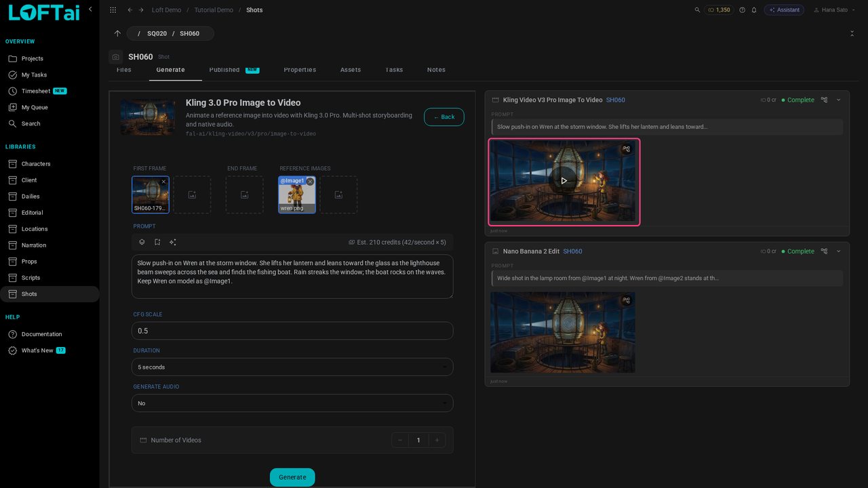Open the help question-mark icon

pyautogui.click(x=742, y=10)
